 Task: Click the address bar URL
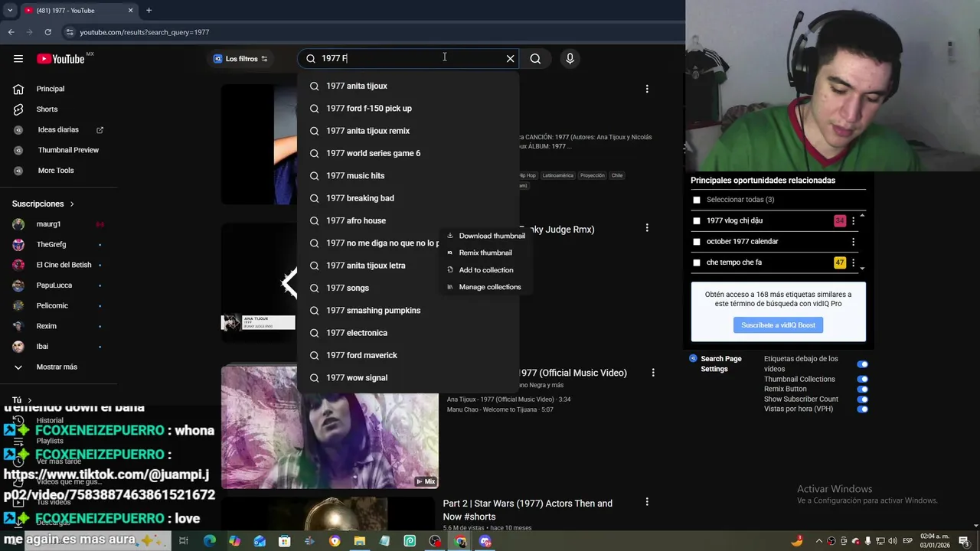point(145,32)
